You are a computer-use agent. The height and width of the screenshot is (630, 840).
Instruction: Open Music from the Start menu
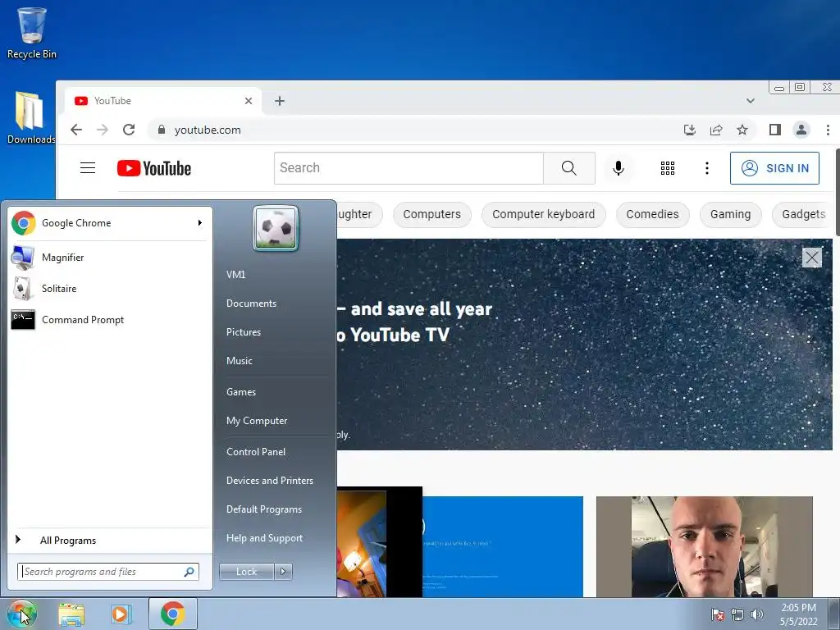click(240, 361)
